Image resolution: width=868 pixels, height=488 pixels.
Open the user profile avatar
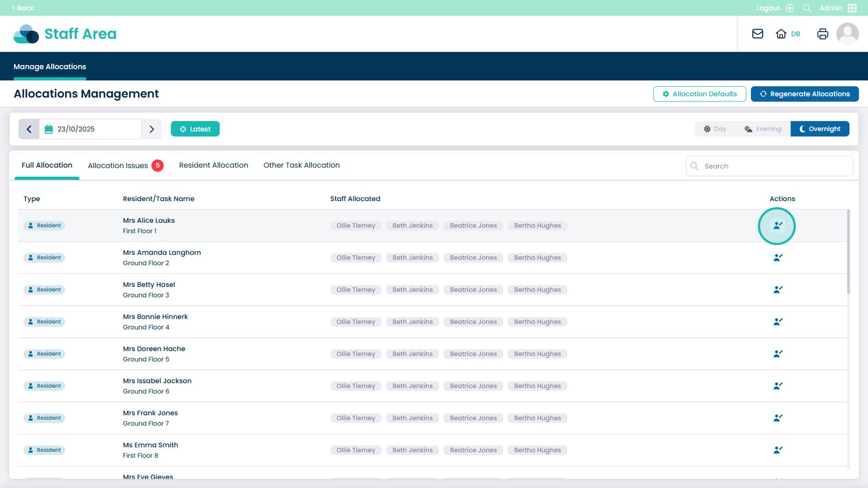[847, 34]
